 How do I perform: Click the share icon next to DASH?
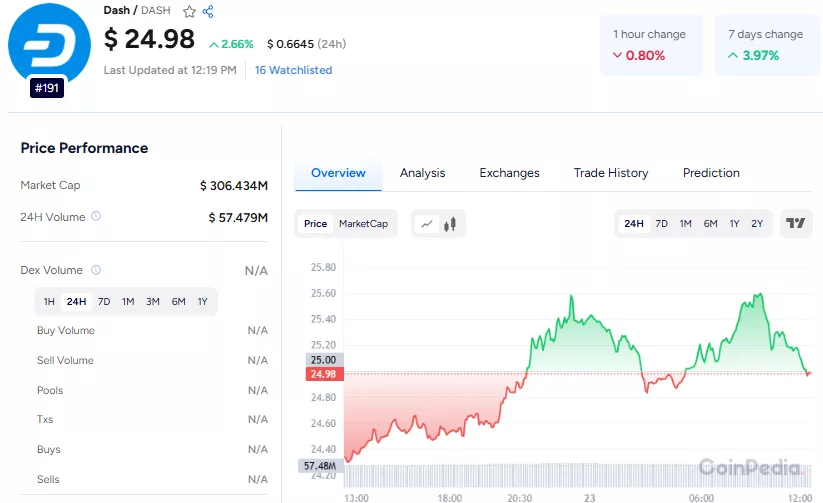208,12
